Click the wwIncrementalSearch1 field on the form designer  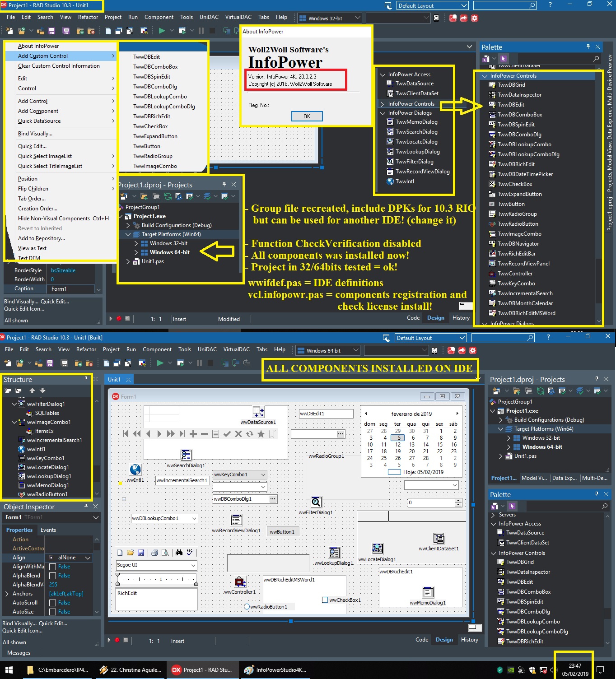point(182,480)
